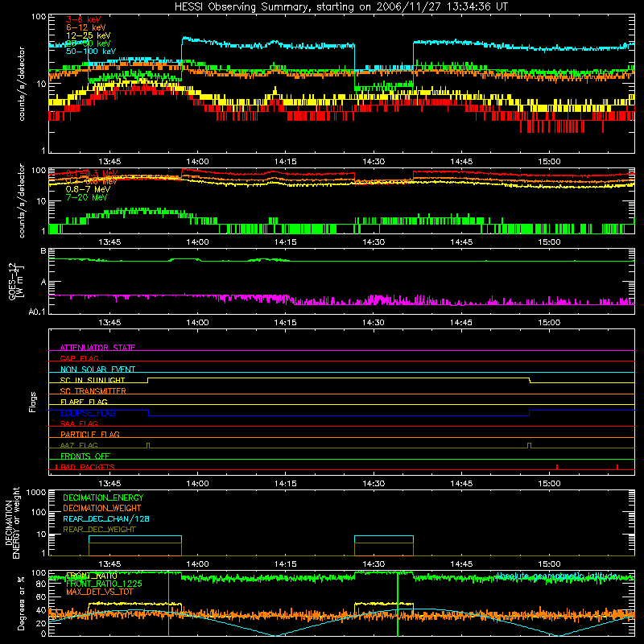
Task: Click the REAR_DEC_CHAN/128 legend label
Action: tap(106, 518)
